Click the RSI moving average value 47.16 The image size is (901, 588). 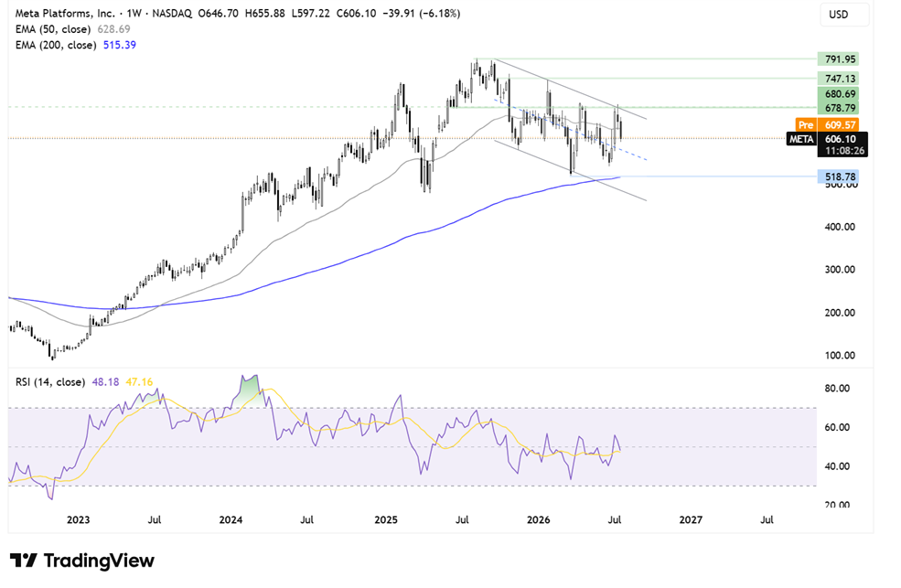[139, 382]
